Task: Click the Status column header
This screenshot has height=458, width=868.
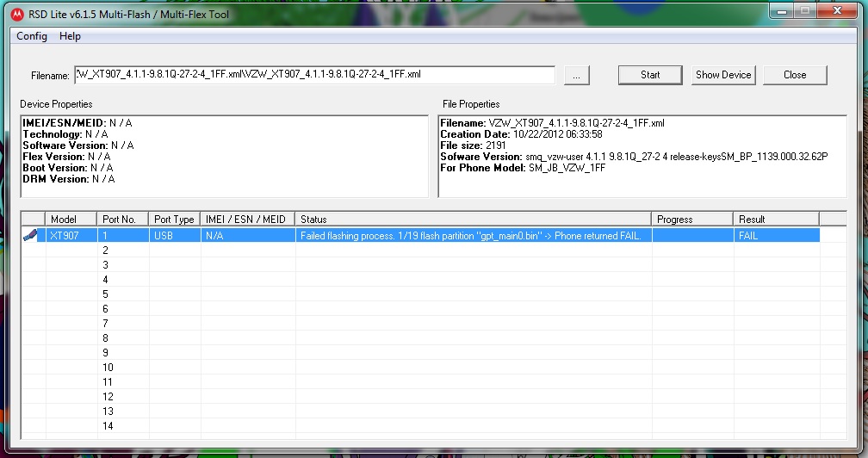Action: tap(474, 219)
